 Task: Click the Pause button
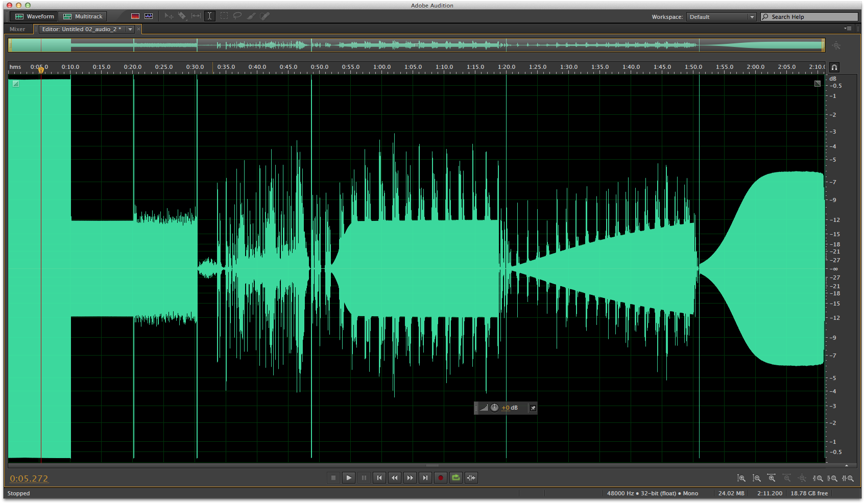[x=364, y=478]
